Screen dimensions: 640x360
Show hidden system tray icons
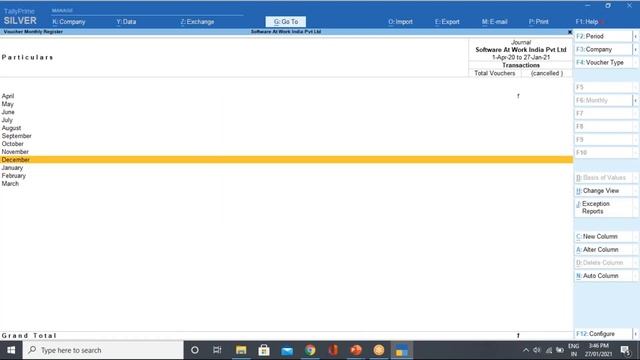coord(526,350)
